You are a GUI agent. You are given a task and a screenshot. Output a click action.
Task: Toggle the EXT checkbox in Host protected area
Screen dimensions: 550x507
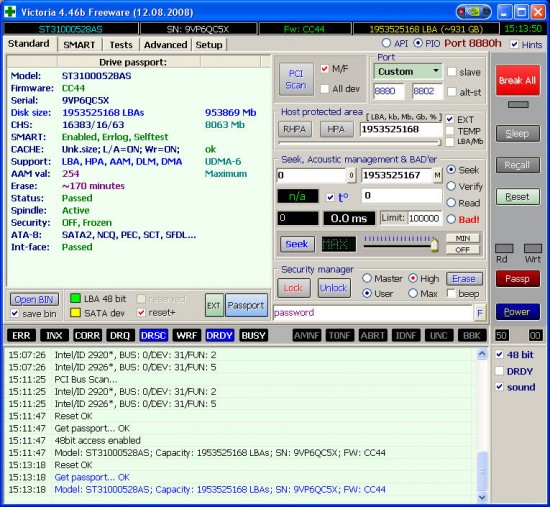450,119
